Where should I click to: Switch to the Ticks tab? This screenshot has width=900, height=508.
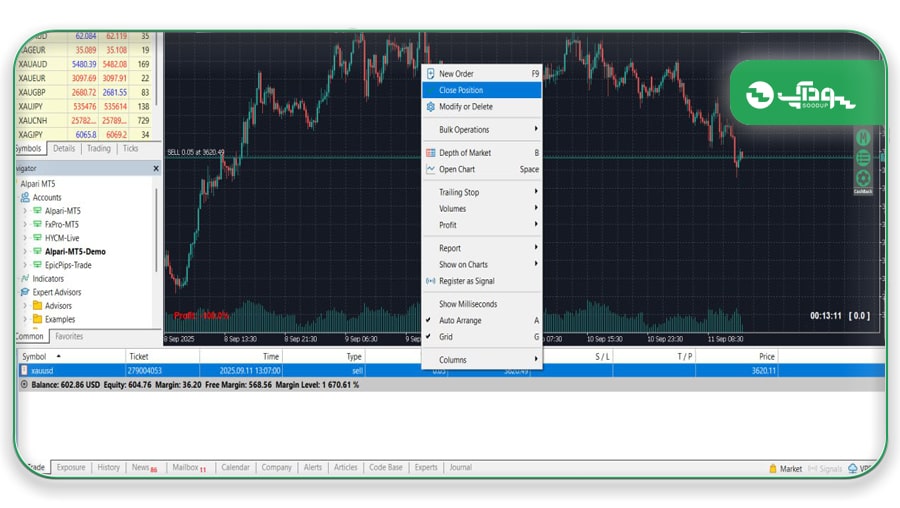click(130, 149)
